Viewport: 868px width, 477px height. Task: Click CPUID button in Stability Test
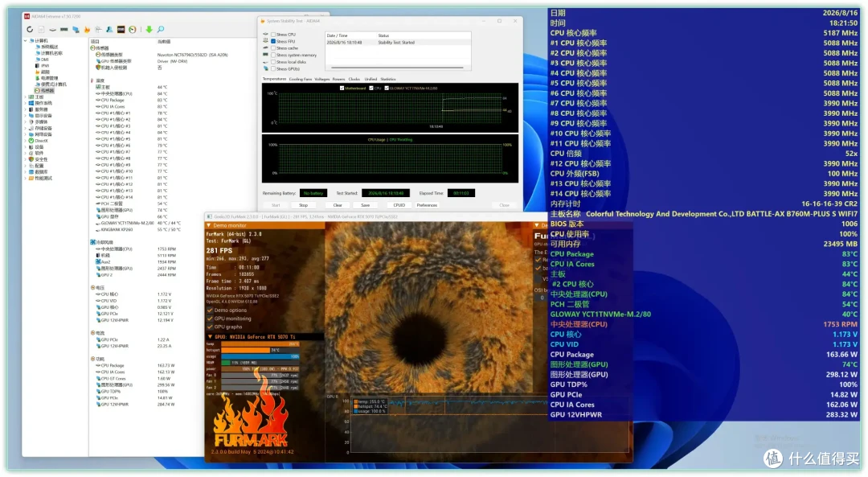[x=399, y=205]
